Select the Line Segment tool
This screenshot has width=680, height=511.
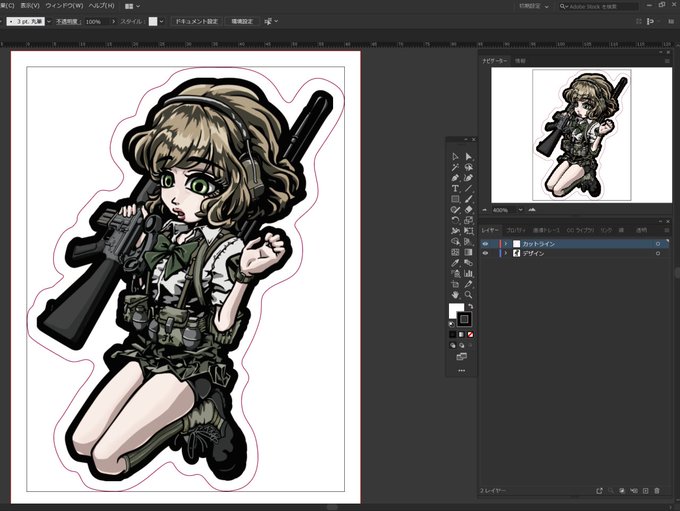point(468,188)
